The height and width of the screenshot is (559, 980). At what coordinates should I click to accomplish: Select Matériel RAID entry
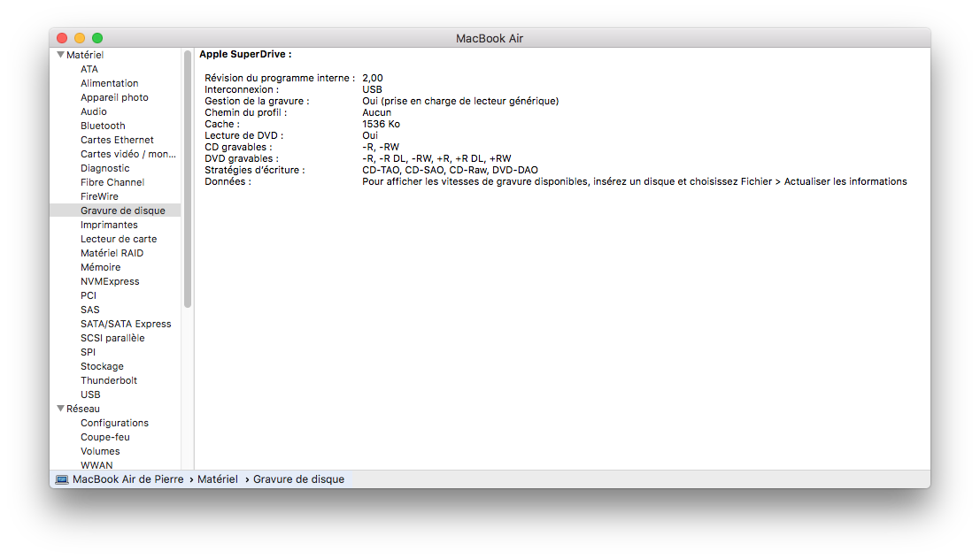pyautogui.click(x=112, y=253)
